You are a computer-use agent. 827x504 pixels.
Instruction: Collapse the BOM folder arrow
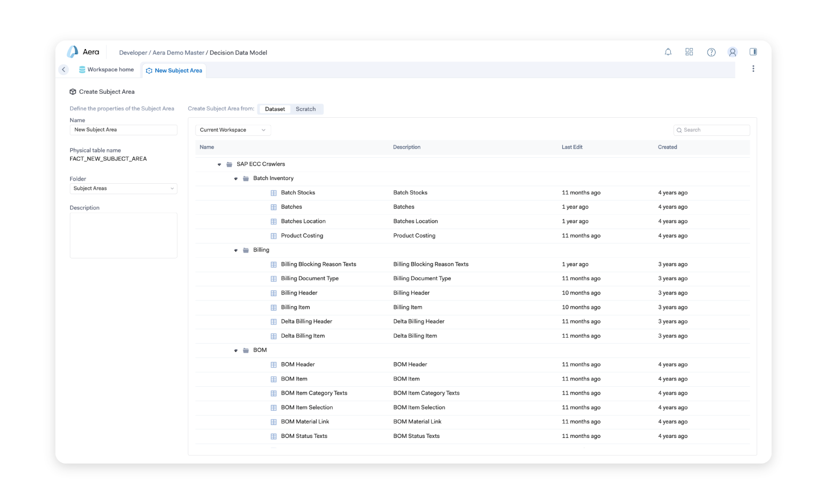[236, 351]
